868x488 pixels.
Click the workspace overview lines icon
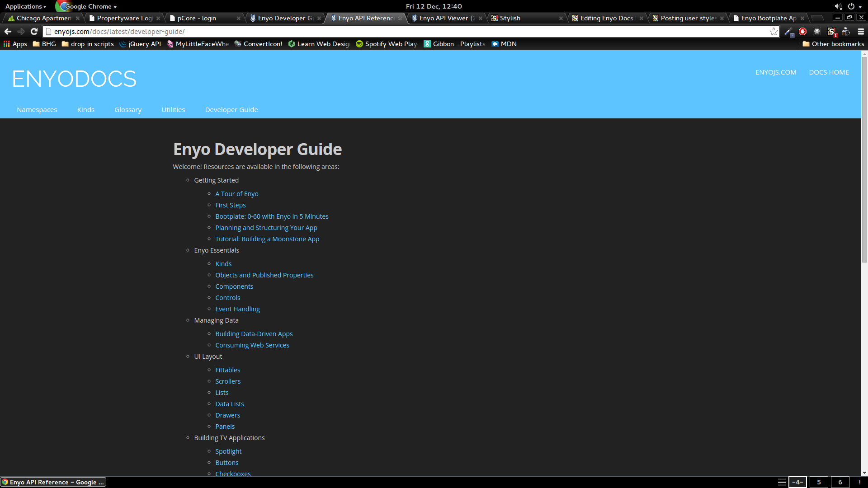pos(782,482)
